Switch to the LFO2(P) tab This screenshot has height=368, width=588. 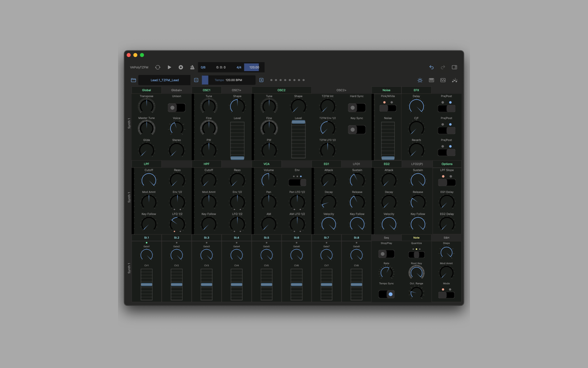coord(417,164)
